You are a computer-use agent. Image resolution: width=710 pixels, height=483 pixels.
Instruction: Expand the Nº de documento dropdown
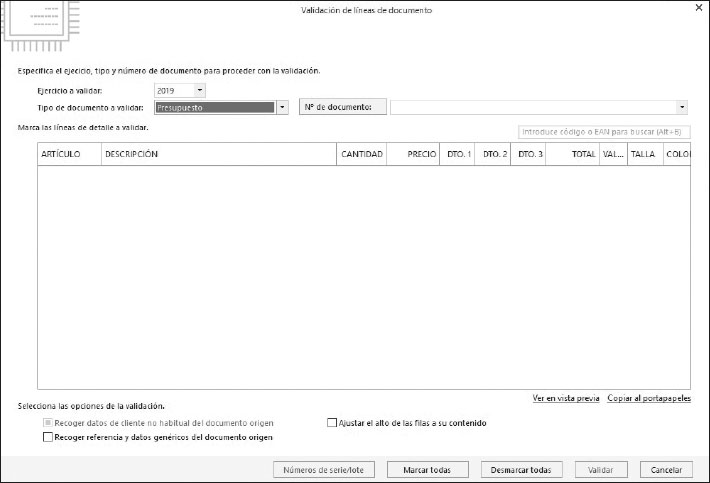point(682,107)
